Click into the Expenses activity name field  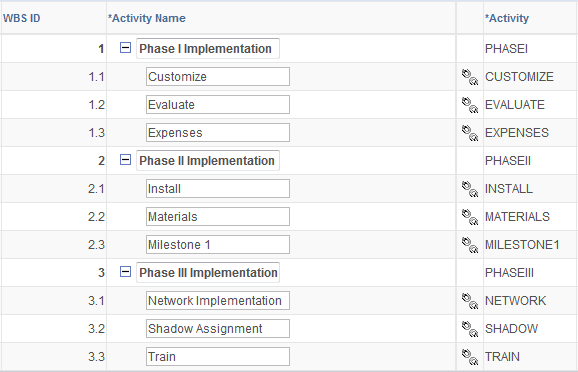(218, 133)
